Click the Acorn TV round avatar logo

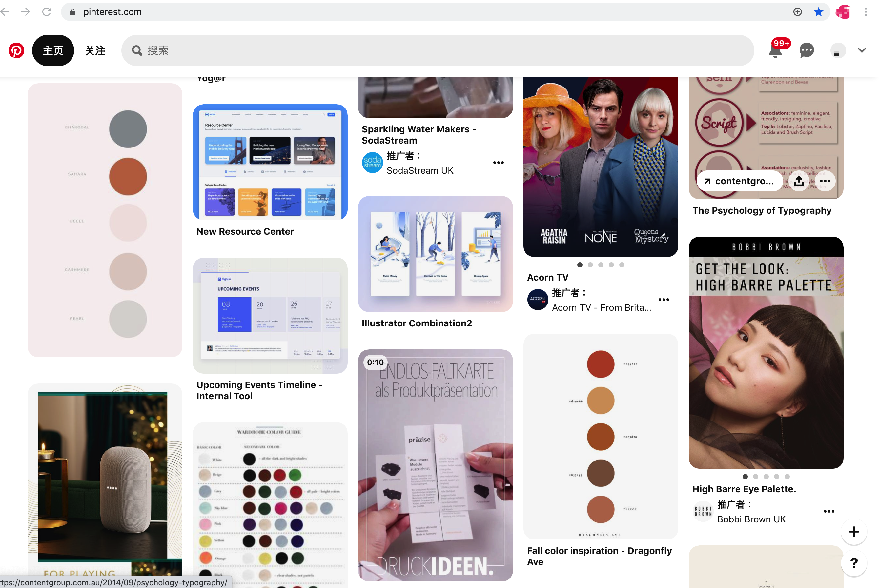point(538,300)
